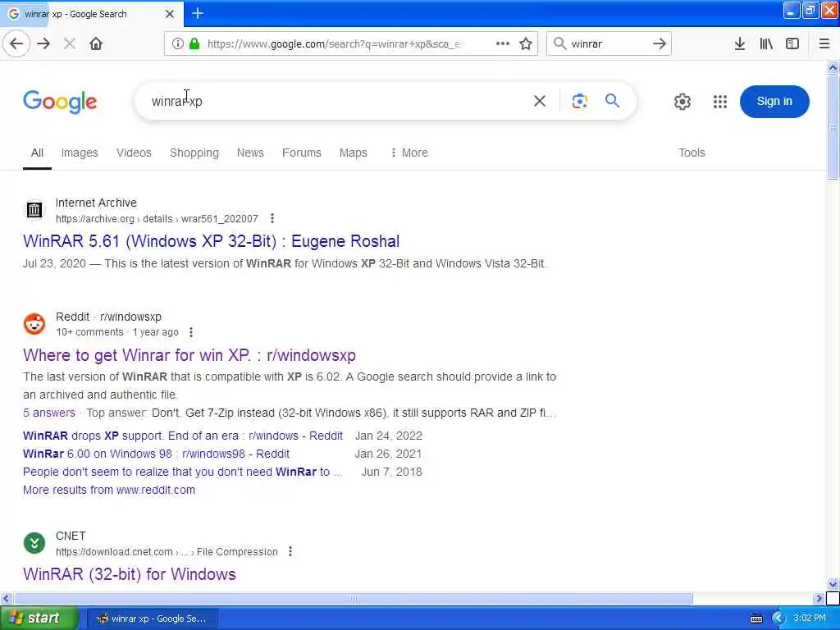Image resolution: width=840 pixels, height=630 pixels.
Task: Switch to the Forums tab
Action: 302,153
